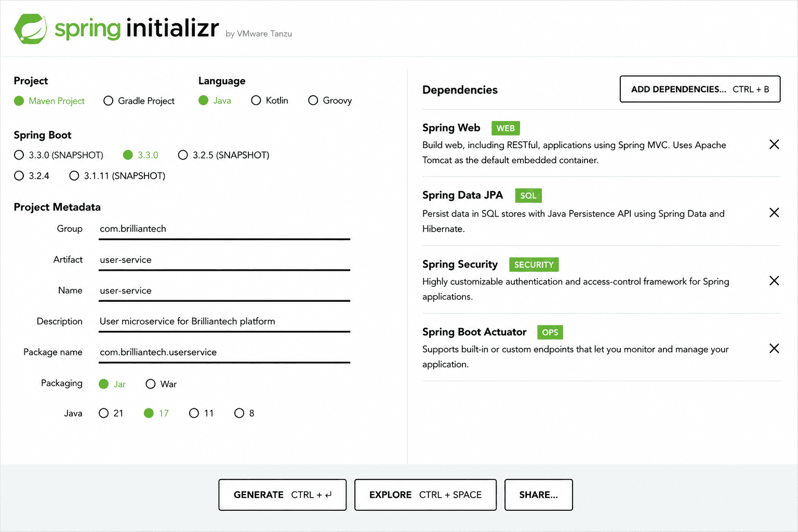Select Spring Boot 3.2.5 (SNAPSHOT)
Viewport: 798px width, 532px height.
[224, 155]
